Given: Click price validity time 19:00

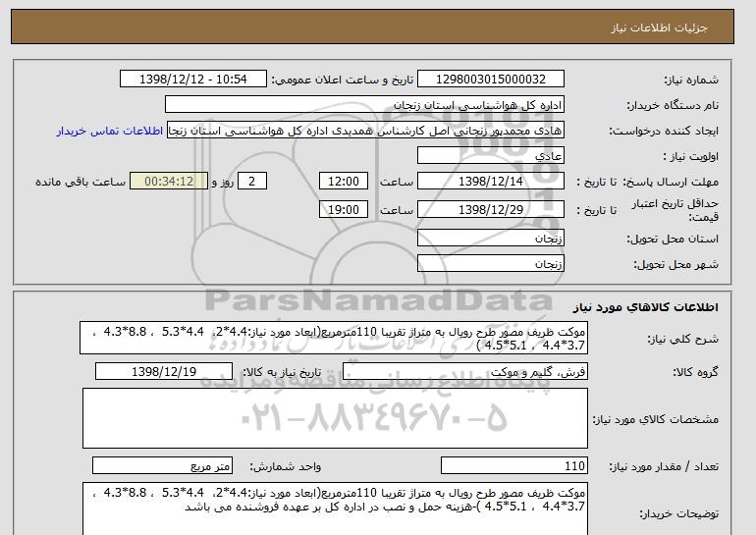Looking at the screenshot, I should tap(344, 210).
